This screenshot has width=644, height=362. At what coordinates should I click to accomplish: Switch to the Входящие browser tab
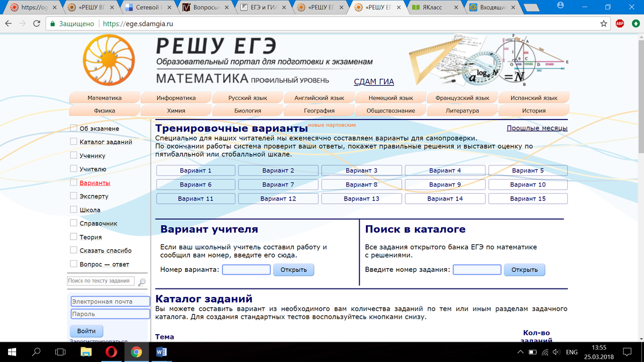coord(493,8)
